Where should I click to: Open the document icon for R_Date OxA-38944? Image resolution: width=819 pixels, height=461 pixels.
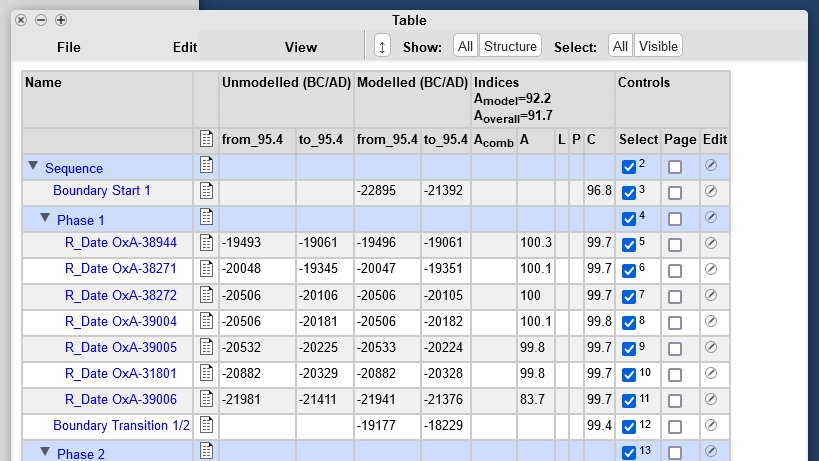point(206,243)
